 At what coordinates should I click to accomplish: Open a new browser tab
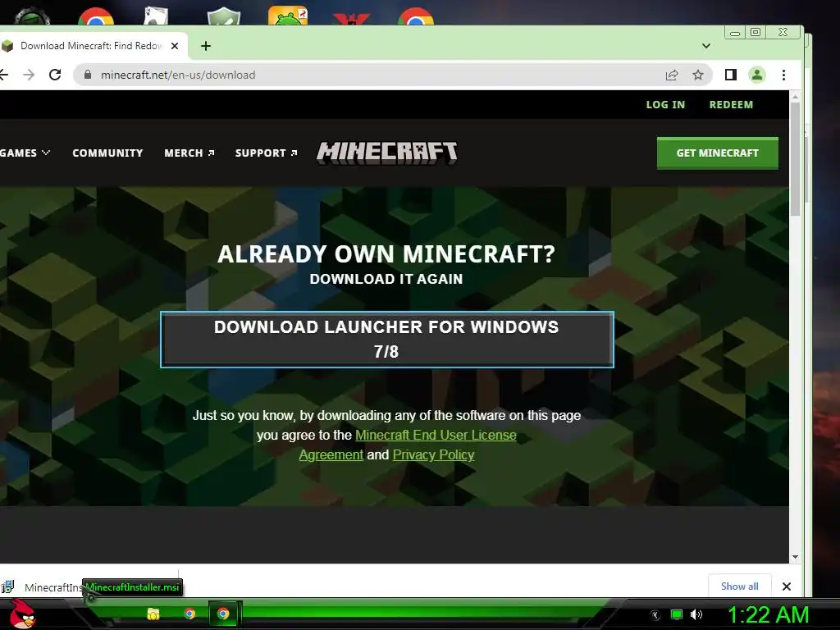(206, 46)
